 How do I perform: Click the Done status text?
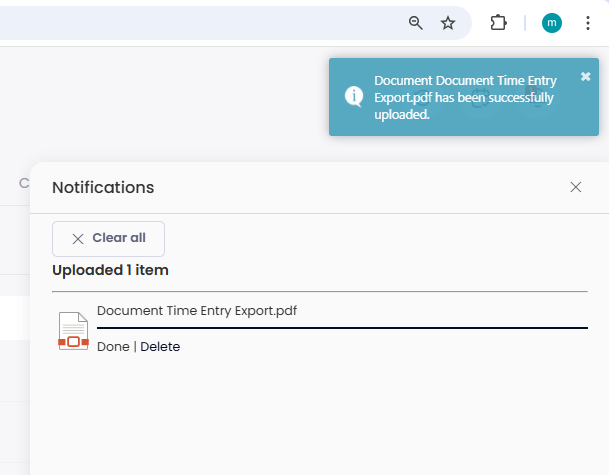[113, 347]
